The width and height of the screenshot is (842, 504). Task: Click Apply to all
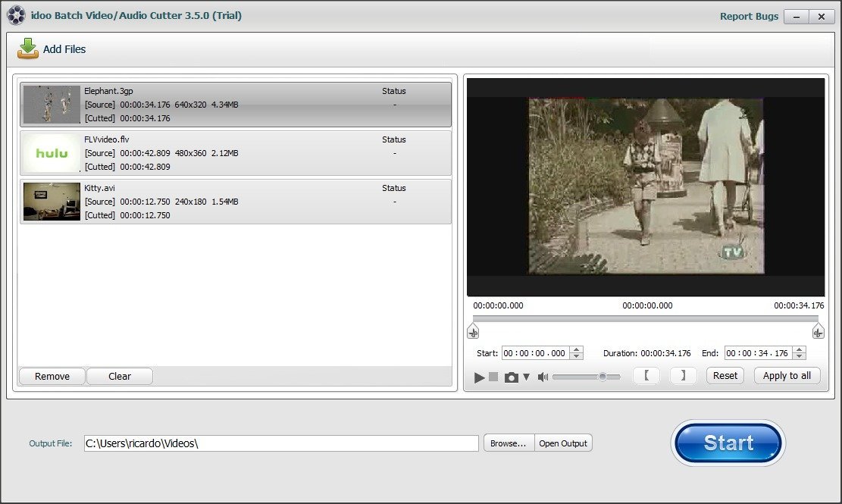tap(787, 375)
